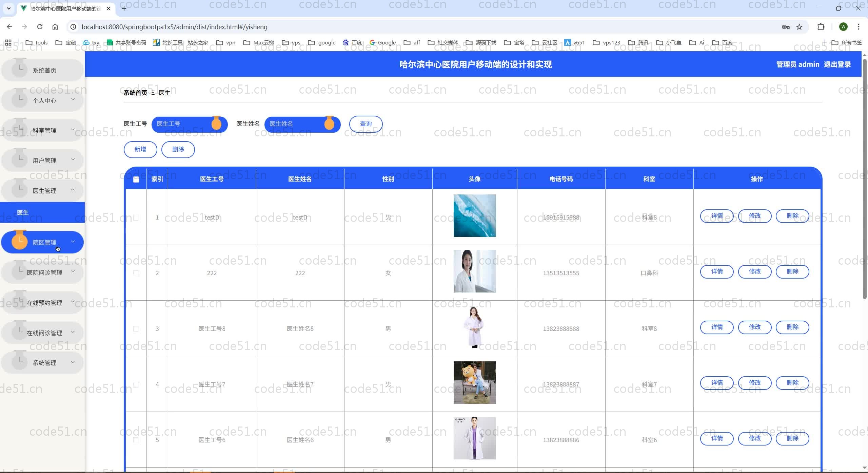Click the page vertical scrollbar
This screenshot has height=473, width=868.
864,176
